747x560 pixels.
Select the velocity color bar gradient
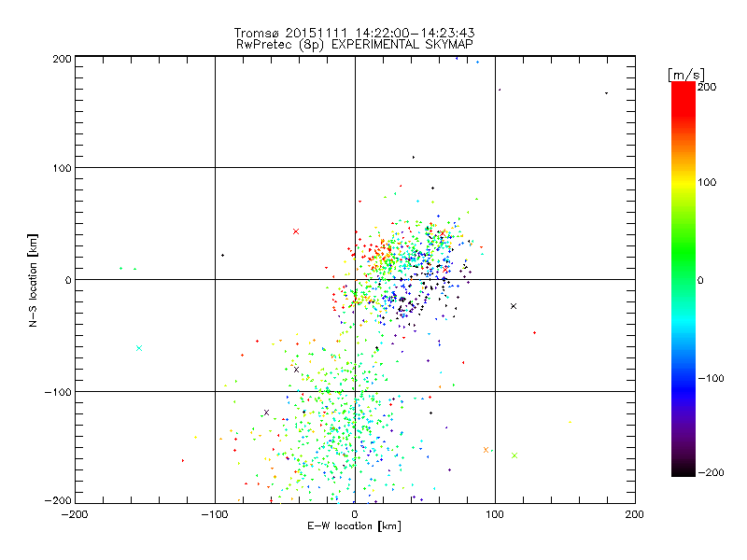click(x=684, y=278)
